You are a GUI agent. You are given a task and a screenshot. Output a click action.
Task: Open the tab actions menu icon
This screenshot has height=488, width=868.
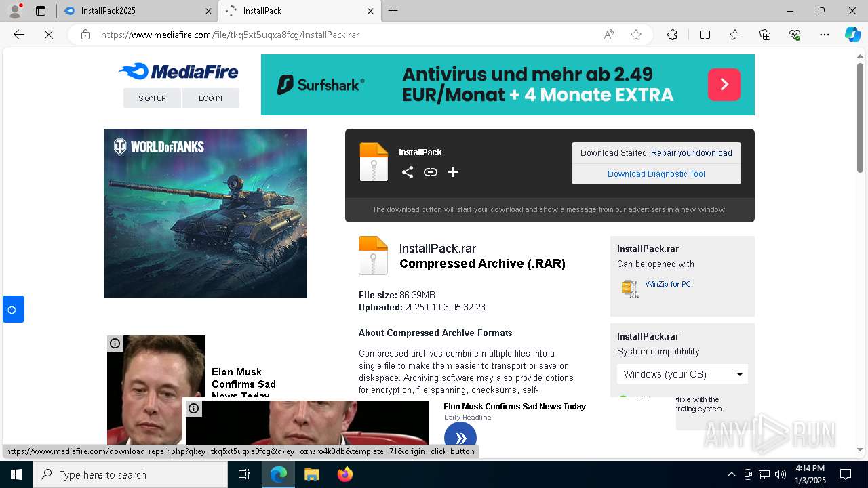click(41, 11)
